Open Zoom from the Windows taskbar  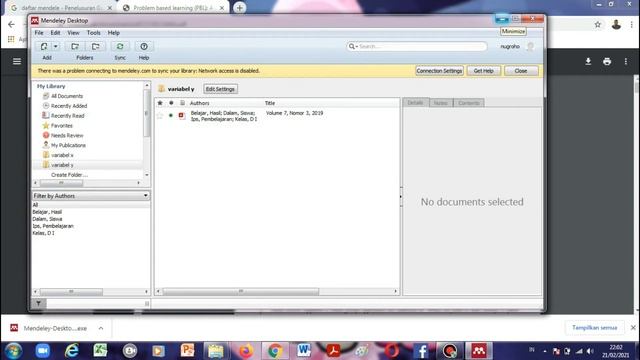tap(42, 351)
